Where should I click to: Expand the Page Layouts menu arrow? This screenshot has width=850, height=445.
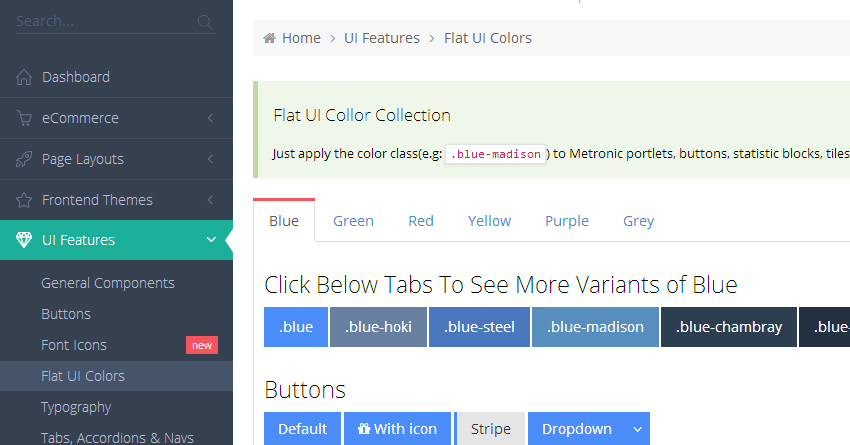point(210,159)
